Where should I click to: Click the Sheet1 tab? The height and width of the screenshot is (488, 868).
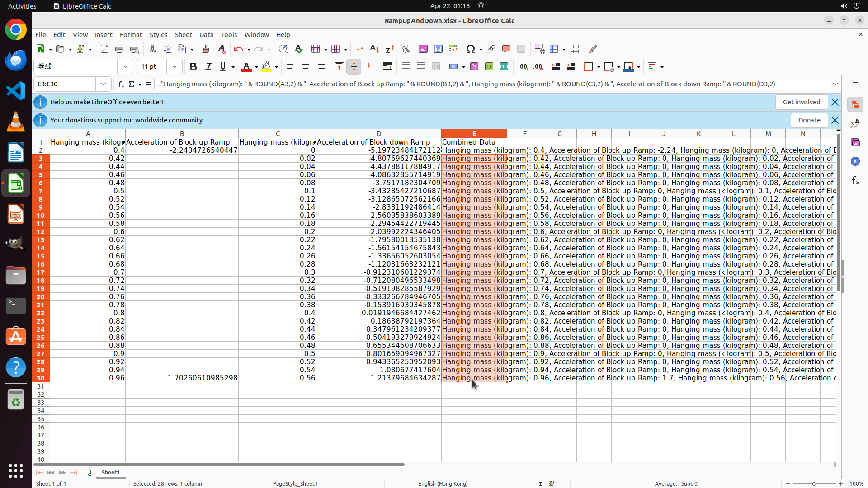click(110, 473)
